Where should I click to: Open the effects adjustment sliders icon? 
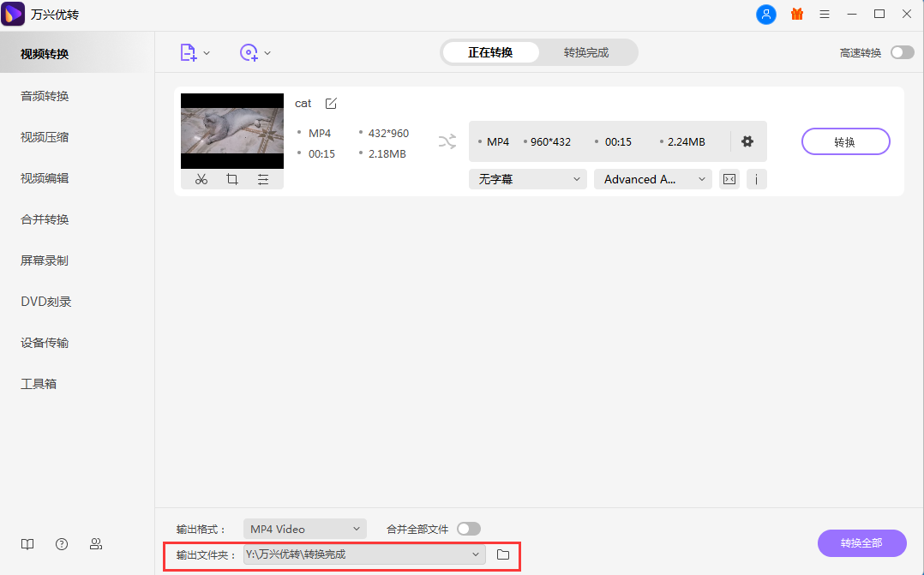pos(262,179)
